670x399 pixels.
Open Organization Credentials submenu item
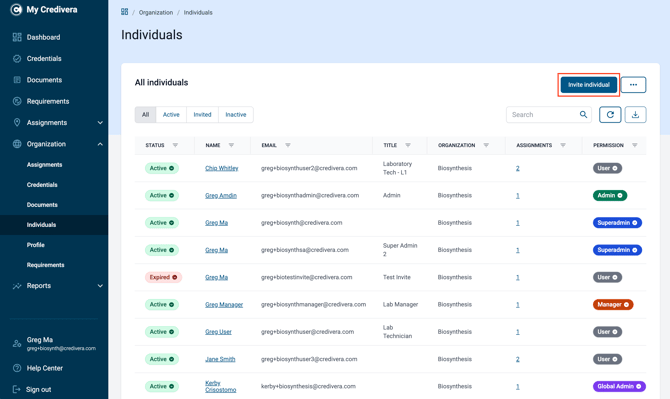click(42, 185)
